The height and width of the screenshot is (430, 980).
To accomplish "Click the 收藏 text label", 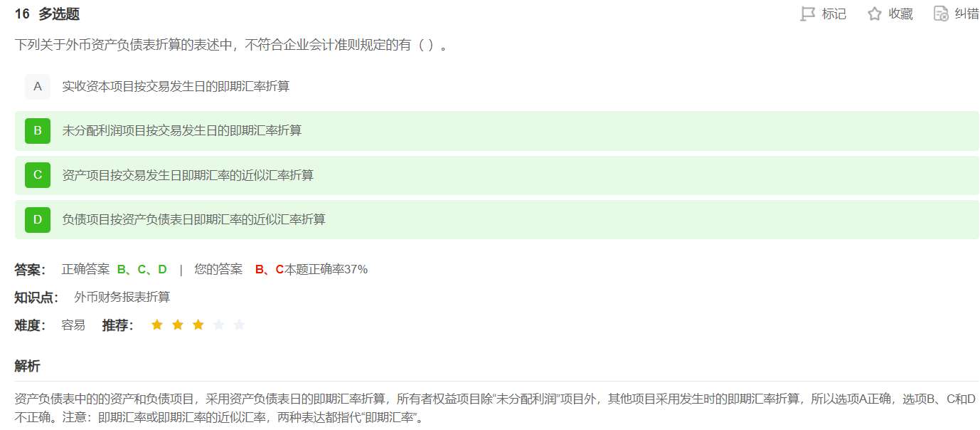I will (x=900, y=14).
